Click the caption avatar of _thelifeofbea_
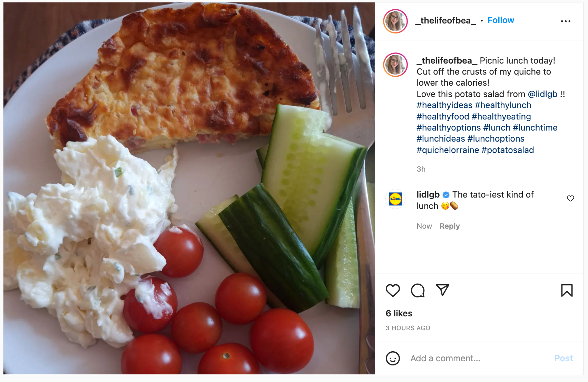588x382 pixels. click(x=395, y=65)
